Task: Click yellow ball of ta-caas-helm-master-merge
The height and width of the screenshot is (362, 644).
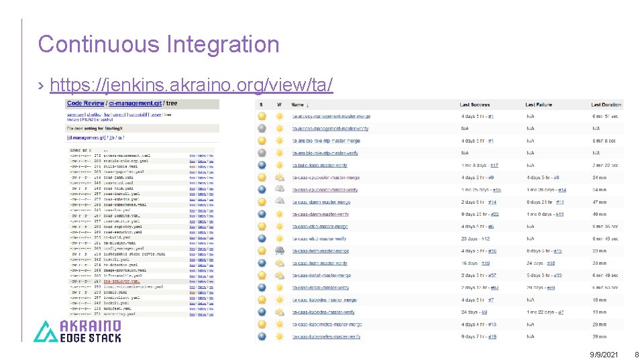Action: tap(262, 251)
